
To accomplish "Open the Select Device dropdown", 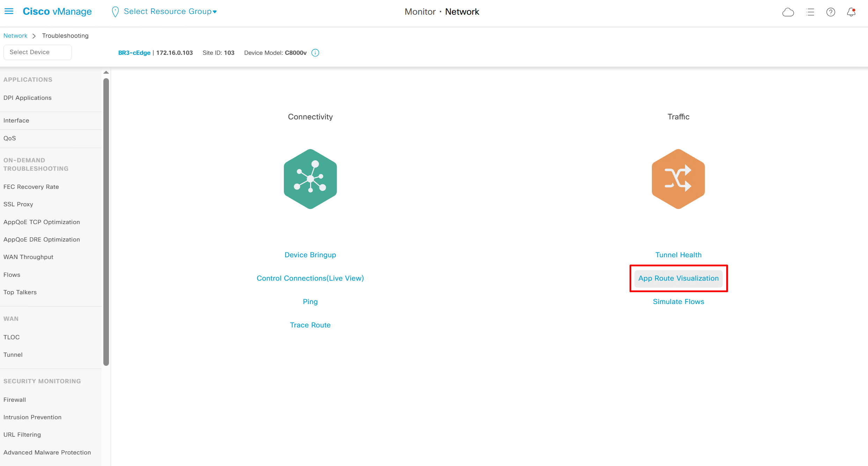I will point(37,52).
